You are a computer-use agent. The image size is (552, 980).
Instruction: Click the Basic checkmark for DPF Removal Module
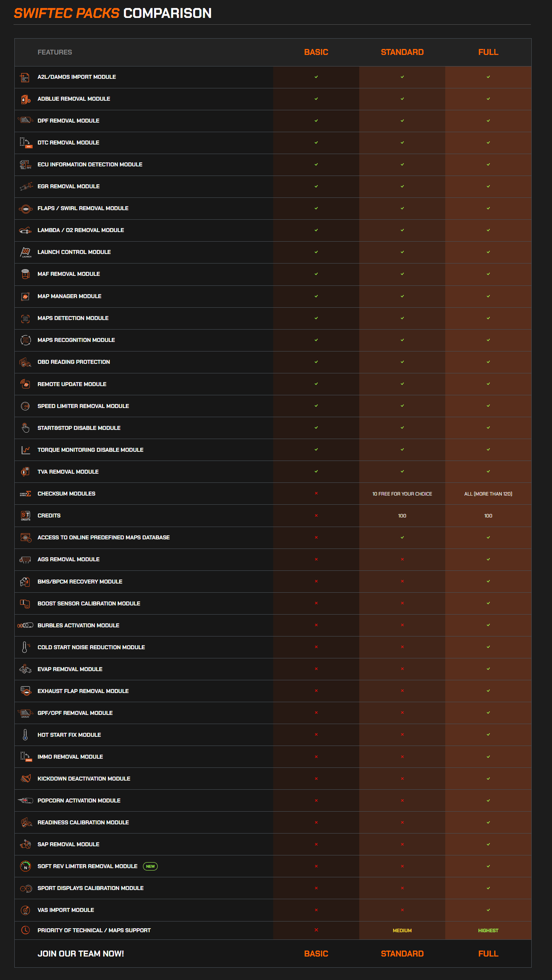[316, 121]
